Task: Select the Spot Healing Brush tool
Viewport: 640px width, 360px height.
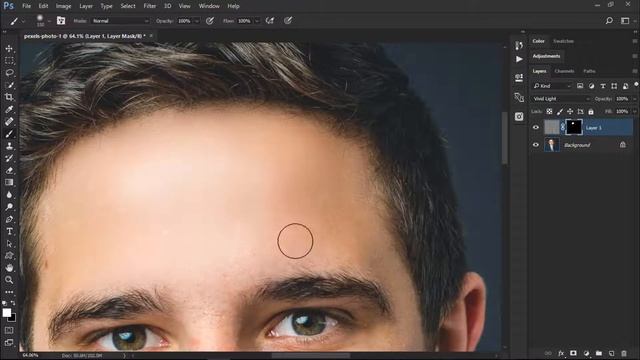Action: click(9, 122)
